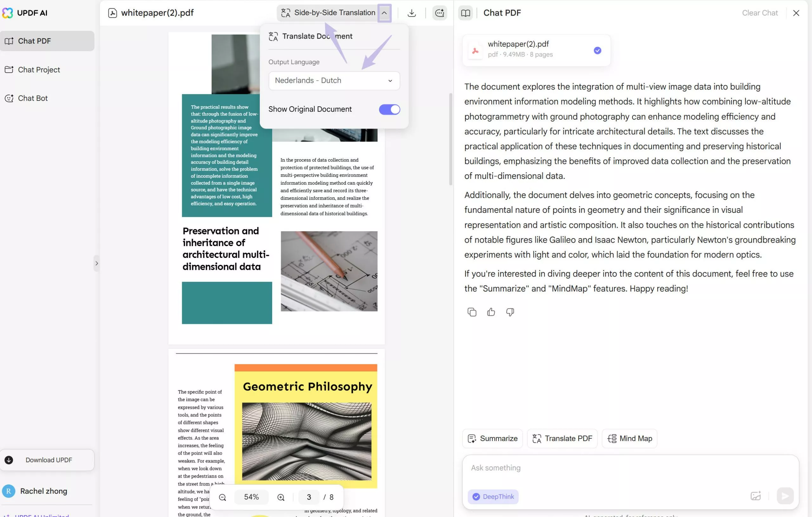Give the response a thumbs up
The image size is (812, 517).
click(491, 312)
